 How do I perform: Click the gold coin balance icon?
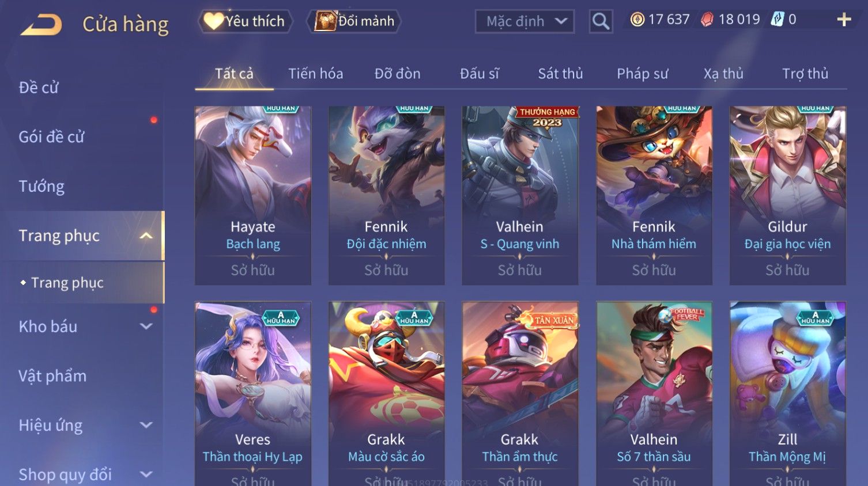637,20
